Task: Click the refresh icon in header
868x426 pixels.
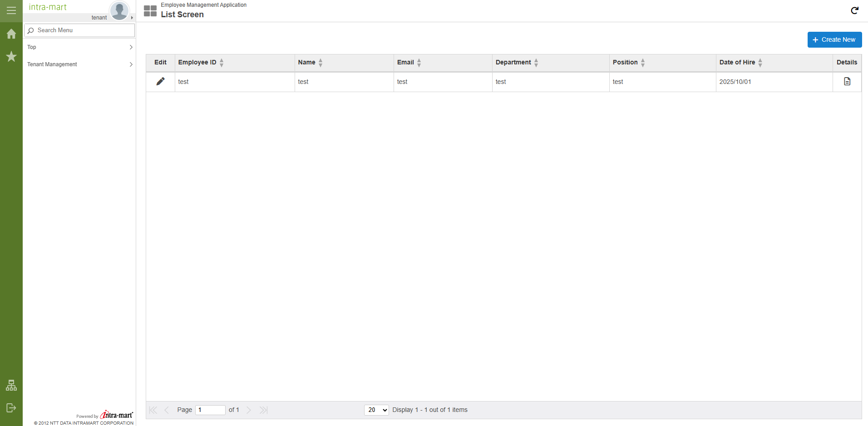Action: tap(854, 10)
